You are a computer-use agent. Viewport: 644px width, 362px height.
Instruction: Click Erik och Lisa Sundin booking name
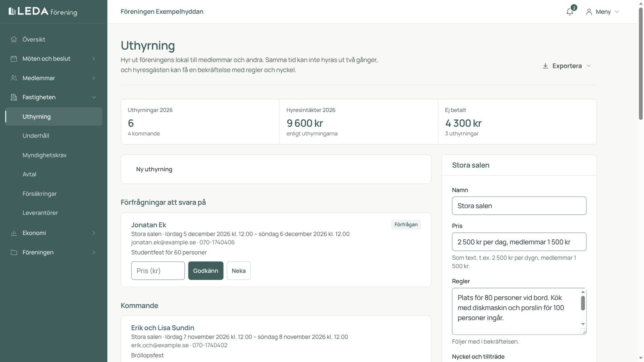163,328
